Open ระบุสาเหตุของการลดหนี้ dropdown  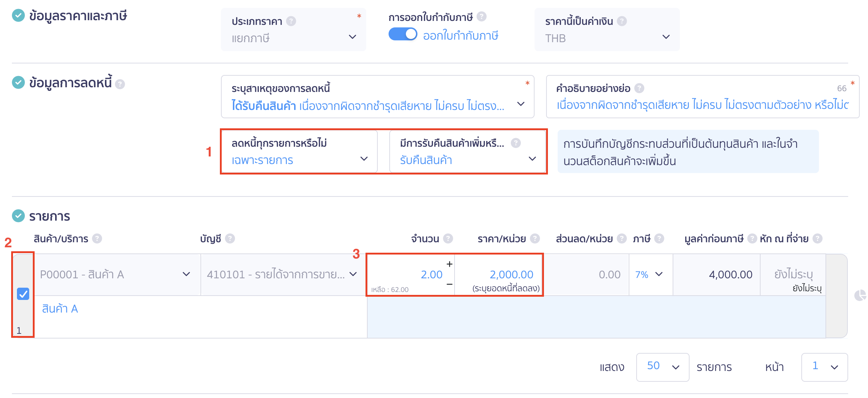377,97
